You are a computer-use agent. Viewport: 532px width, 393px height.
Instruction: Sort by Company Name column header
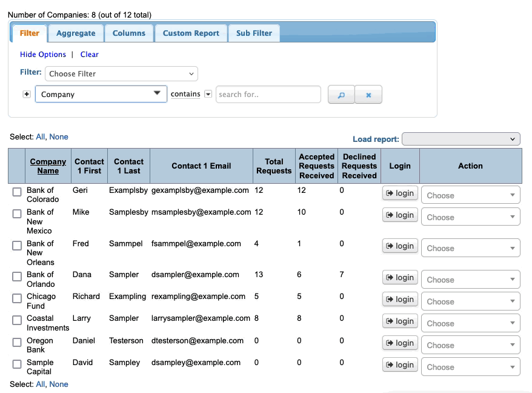click(48, 166)
